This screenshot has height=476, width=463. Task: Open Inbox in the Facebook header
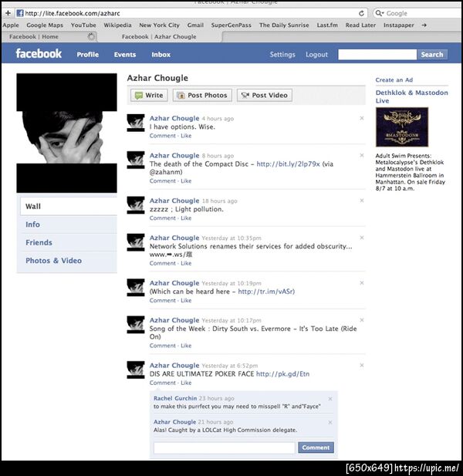point(161,54)
